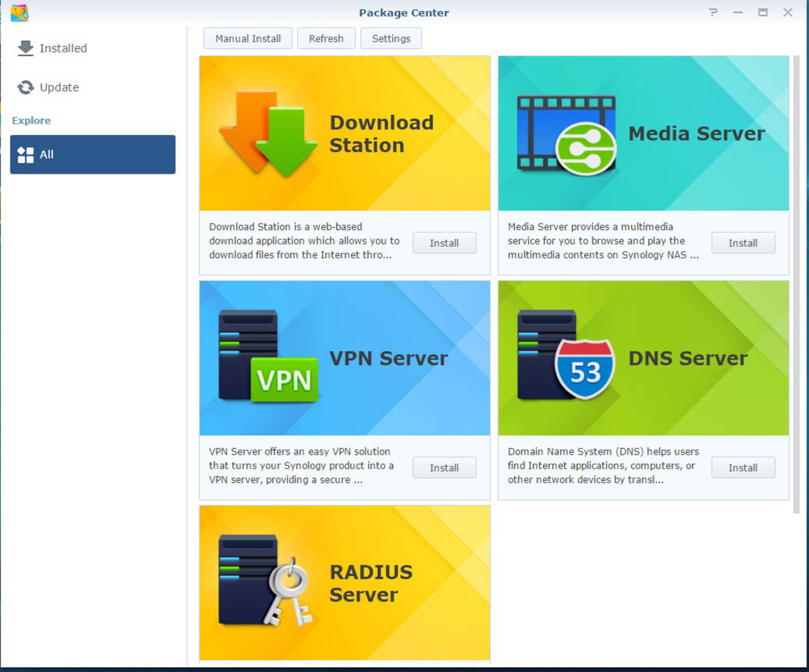Install VPN Server
Image resolution: width=809 pixels, height=672 pixels.
tap(444, 468)
